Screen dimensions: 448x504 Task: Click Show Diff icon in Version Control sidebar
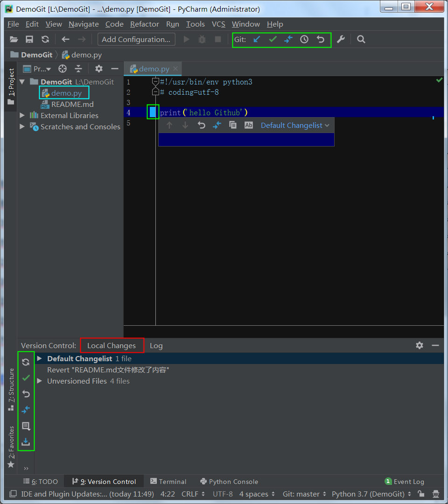coord(26,410)
